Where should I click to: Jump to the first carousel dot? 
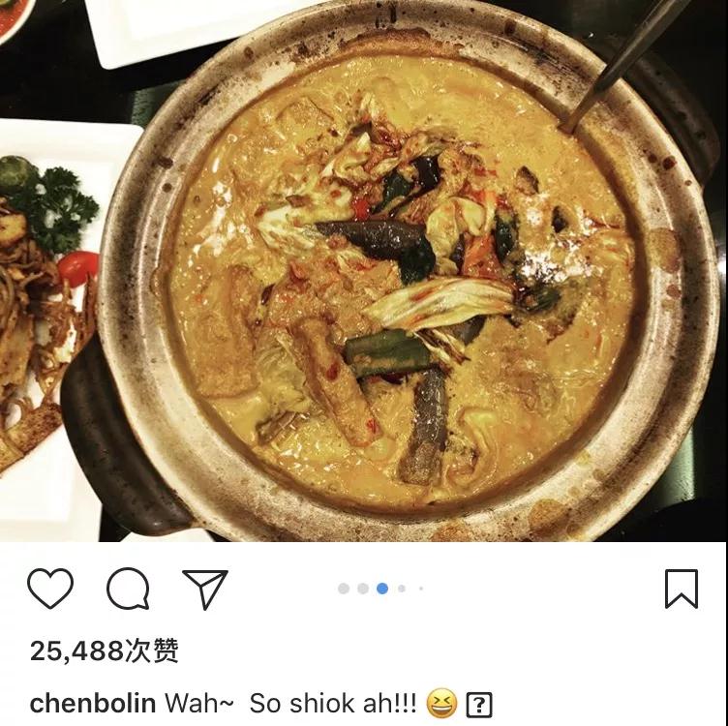coord(344,589)
